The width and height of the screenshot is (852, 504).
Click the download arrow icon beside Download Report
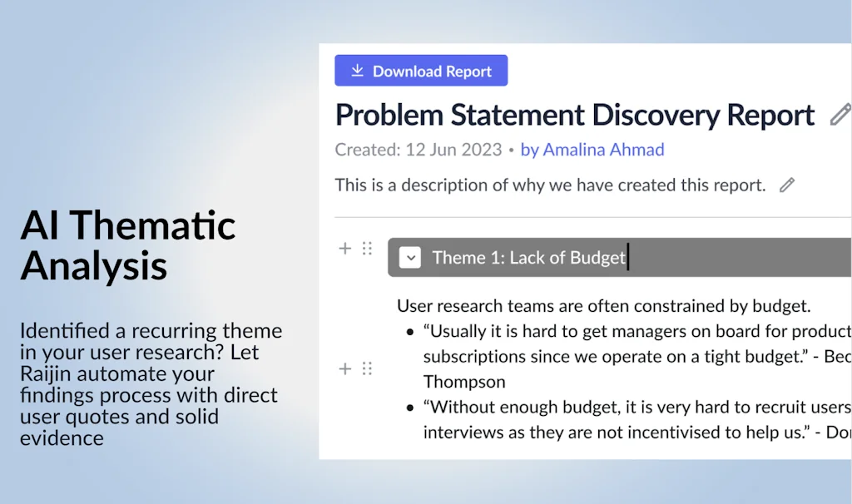357,71
